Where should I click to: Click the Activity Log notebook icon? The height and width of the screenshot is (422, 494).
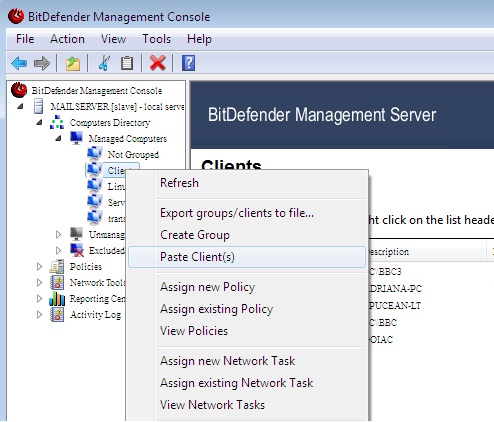pos(57,314)
